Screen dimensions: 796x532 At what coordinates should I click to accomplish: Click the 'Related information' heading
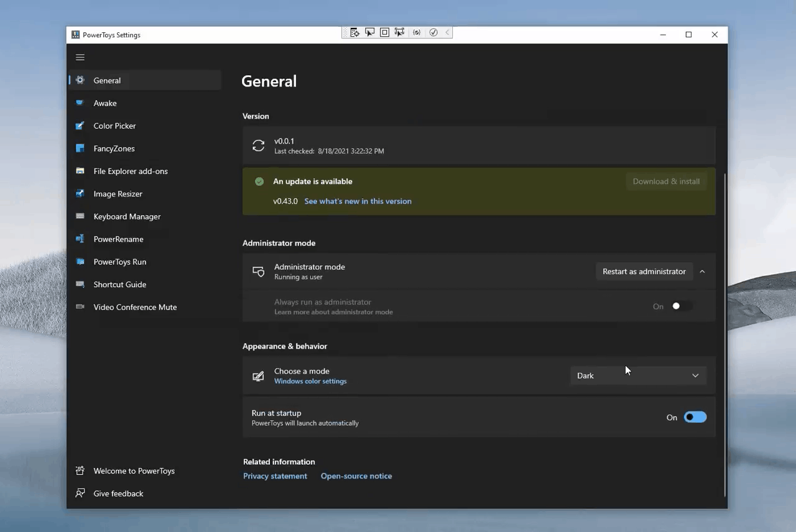tap(279, 462)
